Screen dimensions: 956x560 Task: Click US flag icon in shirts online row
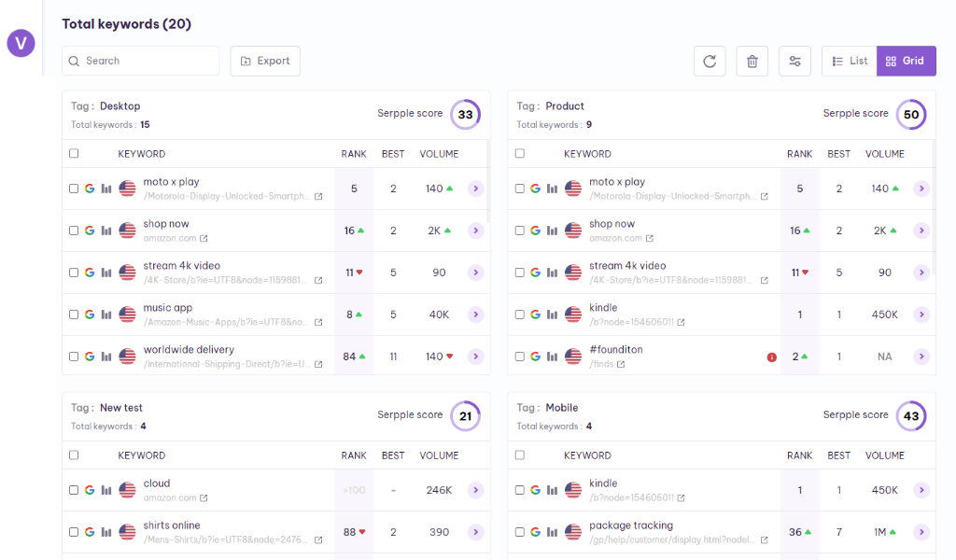pyautogui.click(x=127, y=532)
